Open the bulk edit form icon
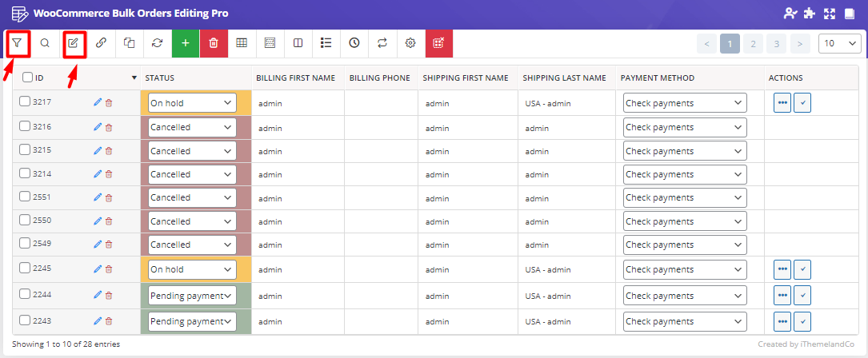 pos(73,43)
